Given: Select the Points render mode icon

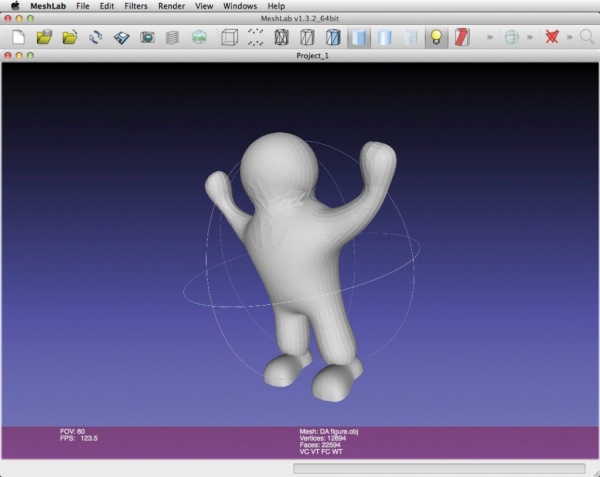Looking at the screenshot, I should click(x=255, y=37).
